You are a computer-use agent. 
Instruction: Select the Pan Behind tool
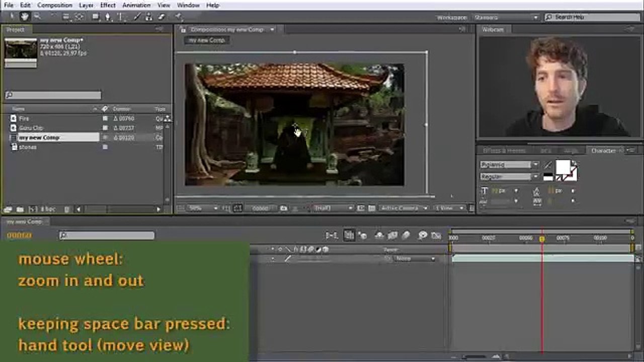[x=79, y=17]
